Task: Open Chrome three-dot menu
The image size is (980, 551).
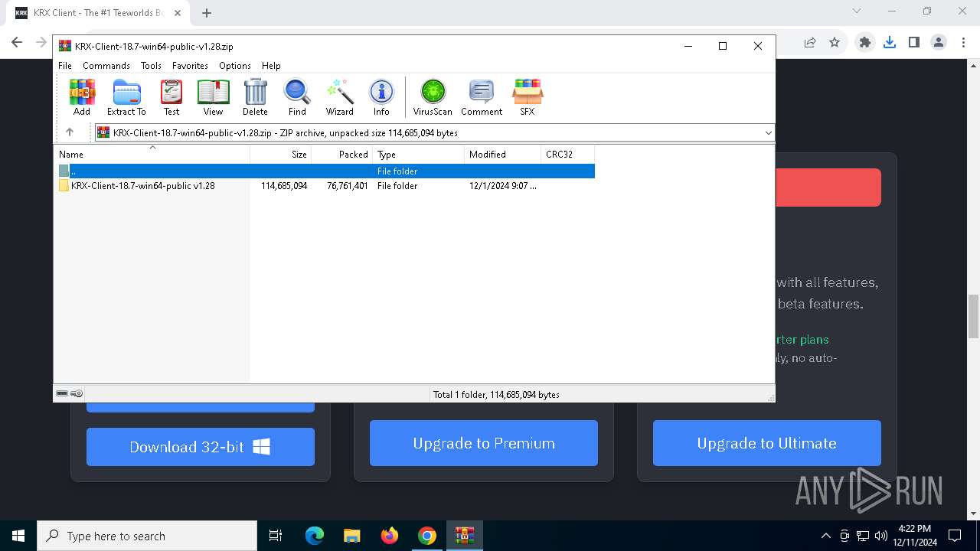Action: 963,43
